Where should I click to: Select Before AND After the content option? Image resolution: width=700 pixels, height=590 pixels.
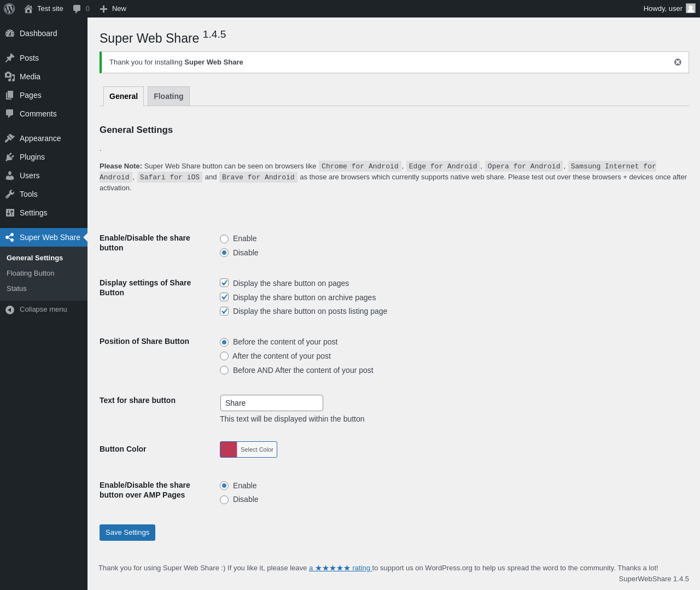224,370
